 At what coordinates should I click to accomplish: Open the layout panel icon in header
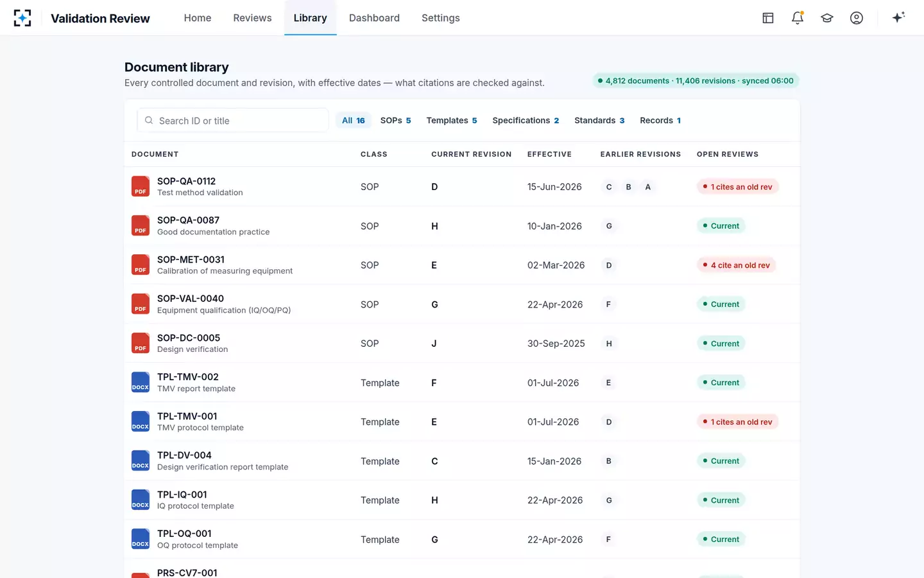click(x=768, y=18)
